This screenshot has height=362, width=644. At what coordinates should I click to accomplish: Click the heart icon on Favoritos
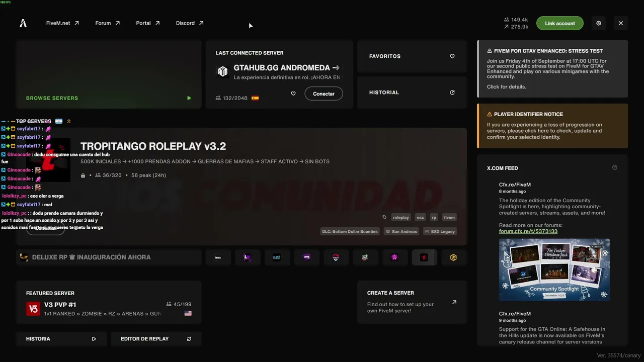tap(452, 56)
